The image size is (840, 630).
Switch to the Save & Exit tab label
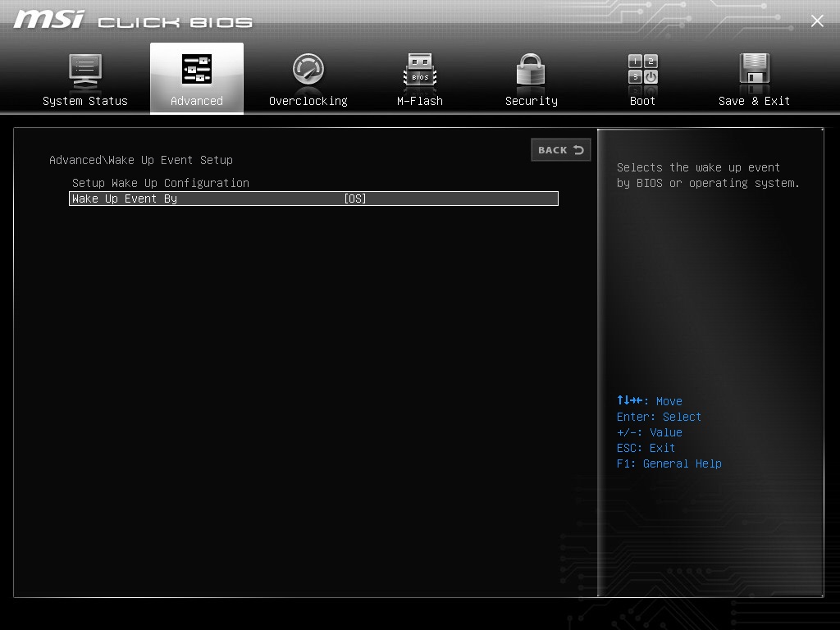755,101
